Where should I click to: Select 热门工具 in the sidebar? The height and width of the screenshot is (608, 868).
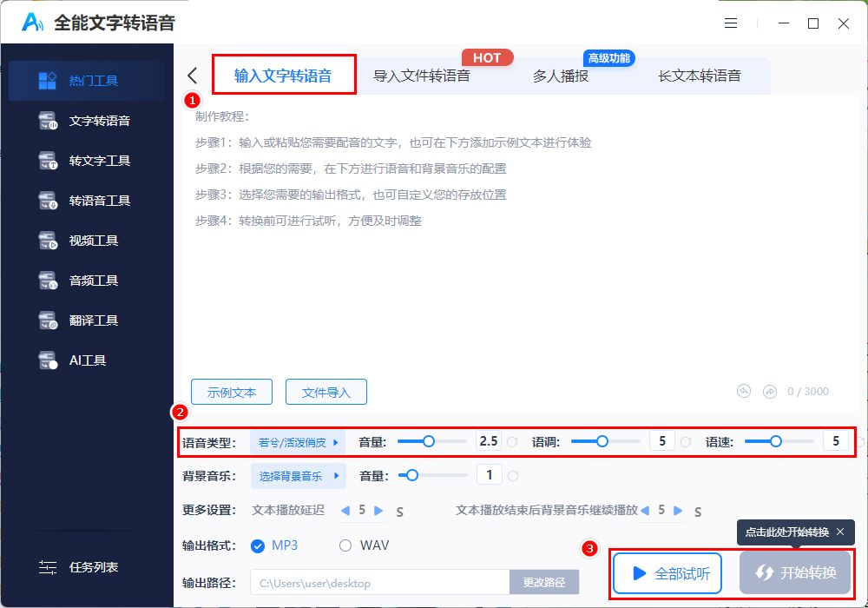(86, 81)
